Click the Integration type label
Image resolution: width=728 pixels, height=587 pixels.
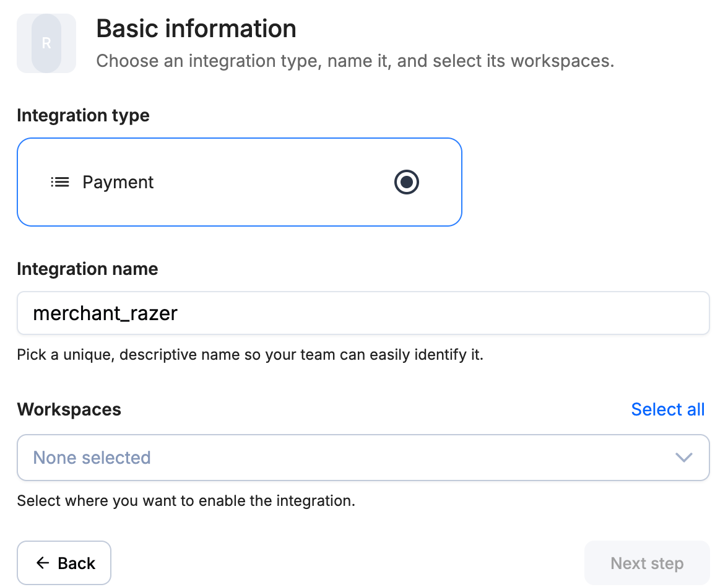point(83,115)
